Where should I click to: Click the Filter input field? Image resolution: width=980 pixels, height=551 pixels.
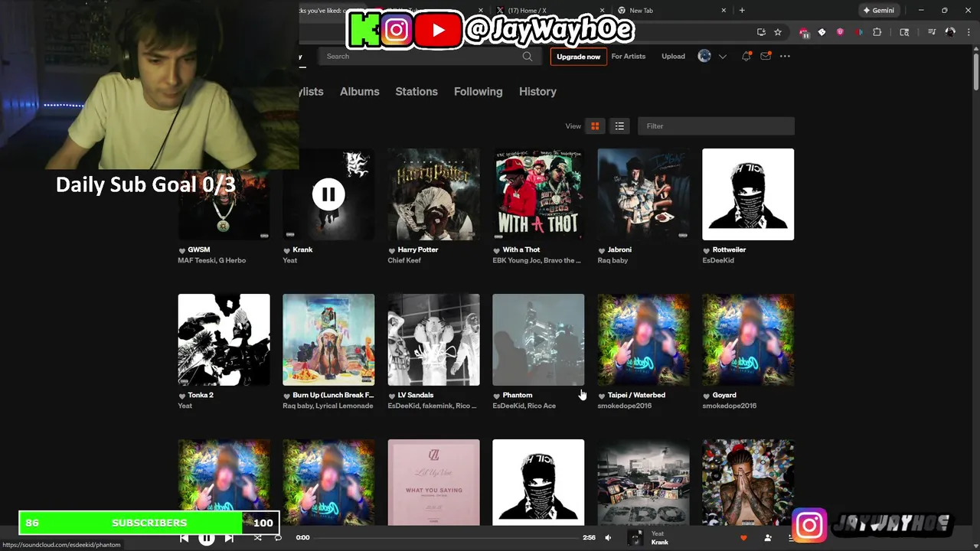coord(716,126)
